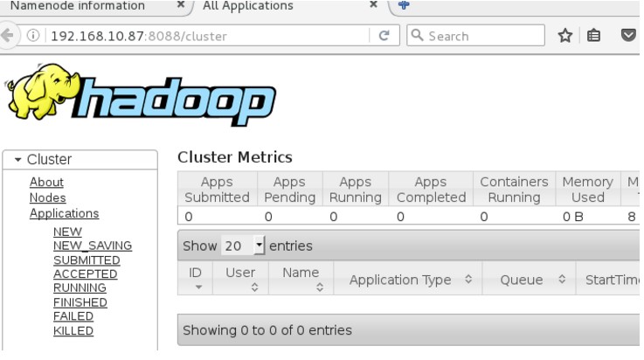Click the Apps Running metric header
The width and height of the screenshot is (644, 360).
pos(356,189)
